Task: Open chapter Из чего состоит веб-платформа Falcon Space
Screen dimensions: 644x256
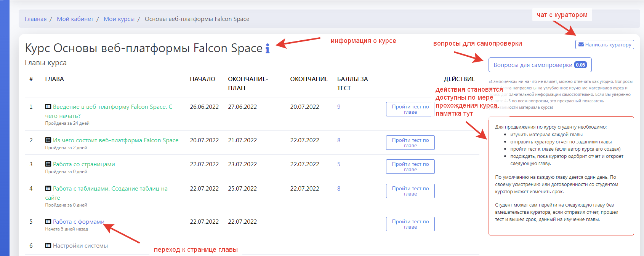Action: coord(115,140)
